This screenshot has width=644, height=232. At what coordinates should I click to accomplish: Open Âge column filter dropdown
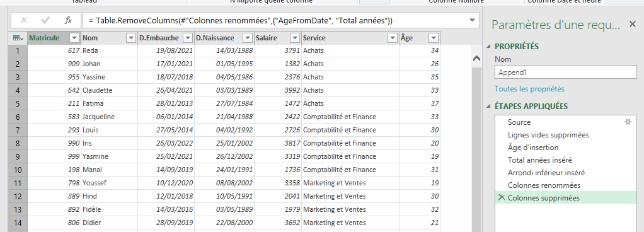[434, 38]
